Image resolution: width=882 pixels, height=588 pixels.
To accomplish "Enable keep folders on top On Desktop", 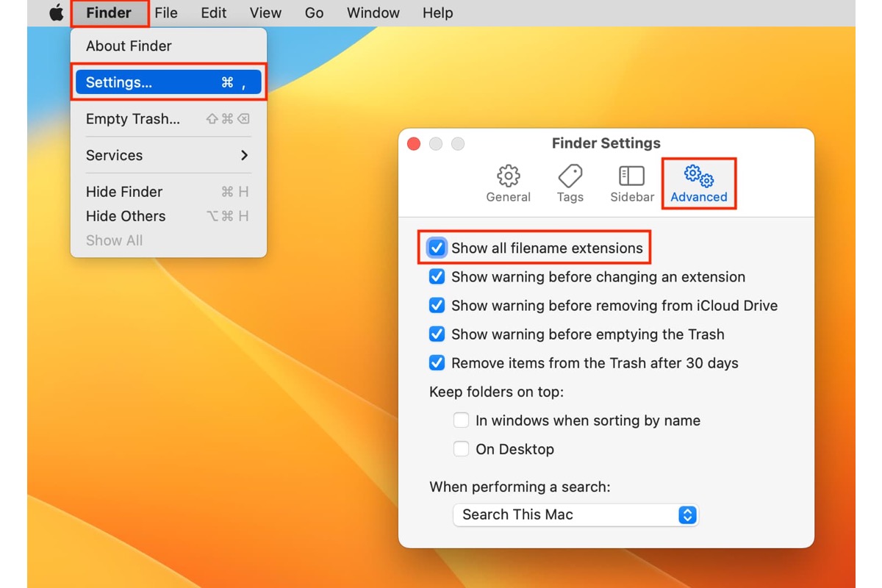I will coord(461,449).
